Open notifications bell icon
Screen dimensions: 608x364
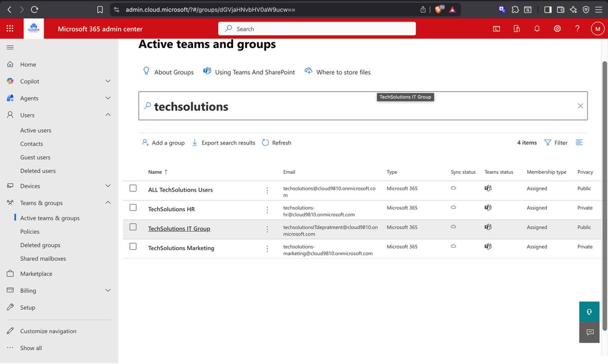click(x=537, y=29)
